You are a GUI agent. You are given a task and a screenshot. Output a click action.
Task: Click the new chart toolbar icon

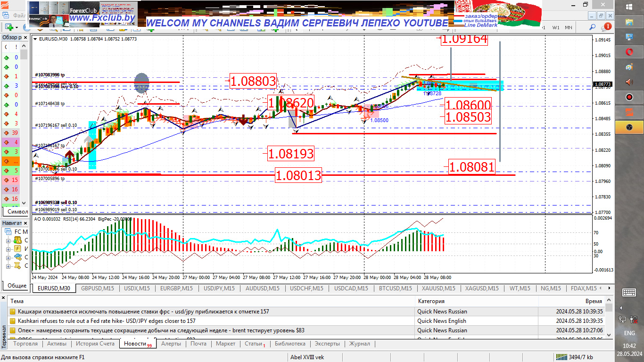click(8, 27)
